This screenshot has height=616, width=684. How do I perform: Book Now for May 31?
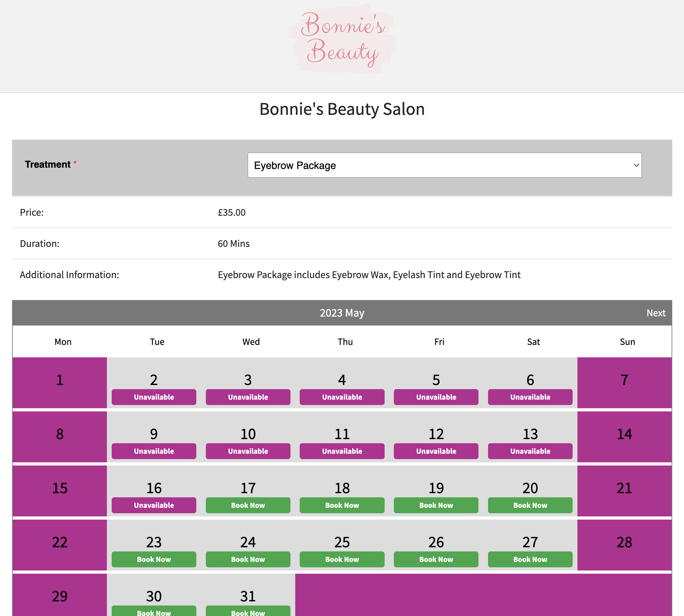248,612
